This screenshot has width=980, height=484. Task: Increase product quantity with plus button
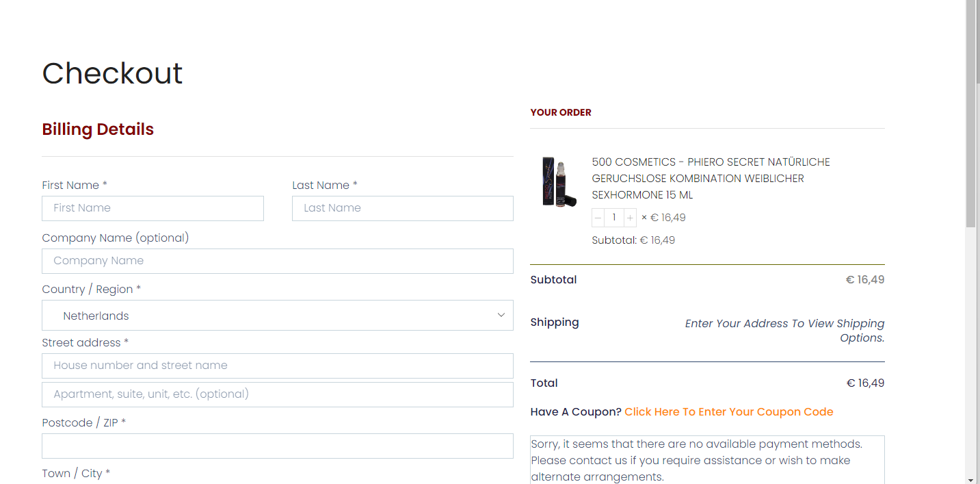[x=630, y=218]
